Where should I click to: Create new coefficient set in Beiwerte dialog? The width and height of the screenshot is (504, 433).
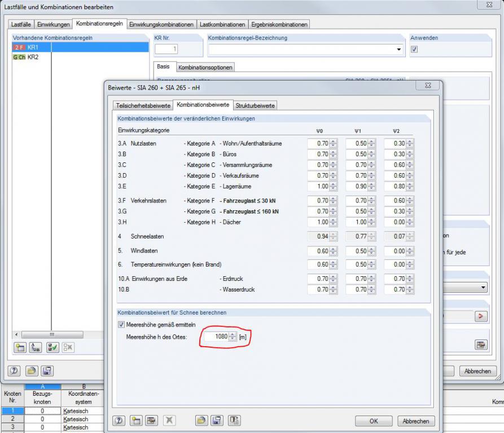(x=136, y=421)
